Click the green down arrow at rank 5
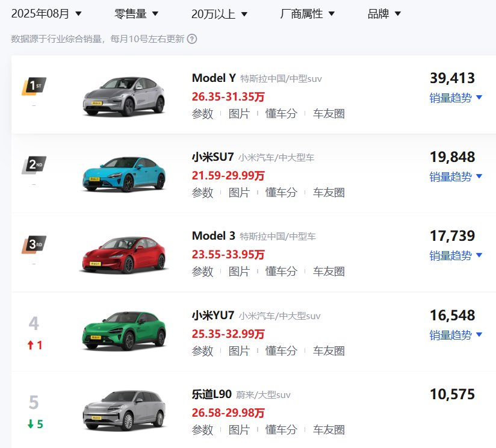Screen dimensions: 496x448 (30, 424)
